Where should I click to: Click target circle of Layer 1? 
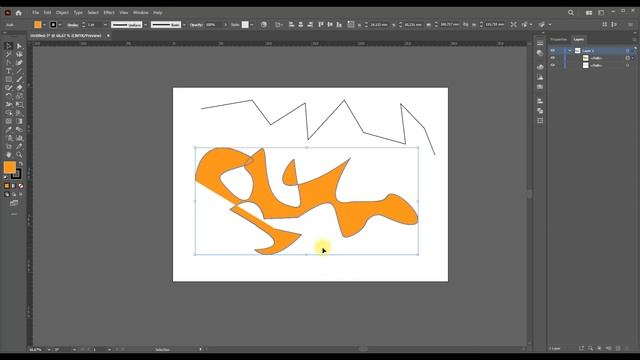pyautogui.click(x=628, y=51)
